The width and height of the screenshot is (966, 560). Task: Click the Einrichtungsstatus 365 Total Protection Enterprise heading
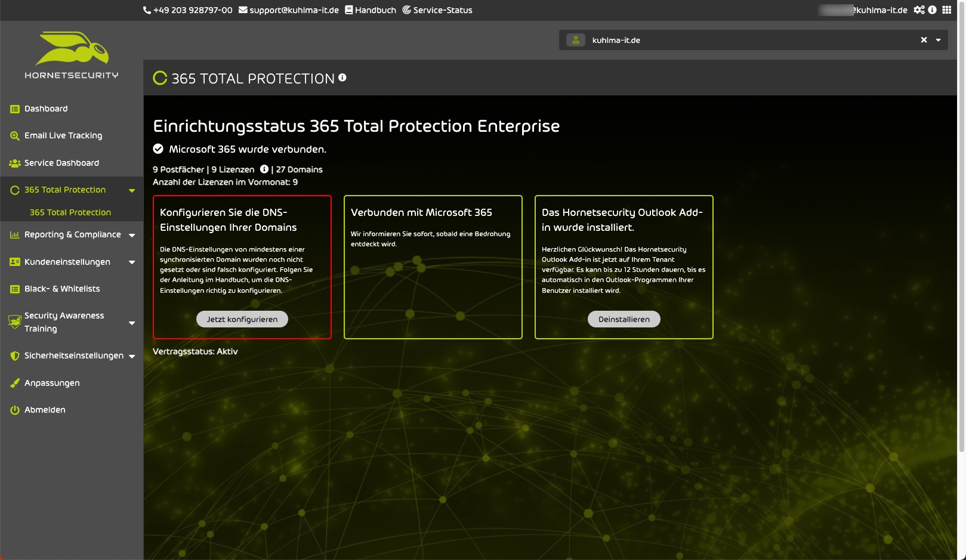point(356,126)
